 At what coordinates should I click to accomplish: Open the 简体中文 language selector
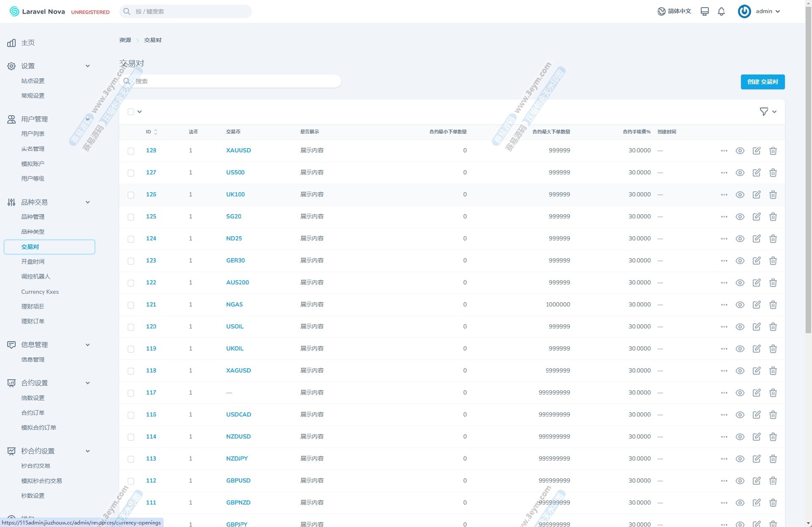click(674, 11)
